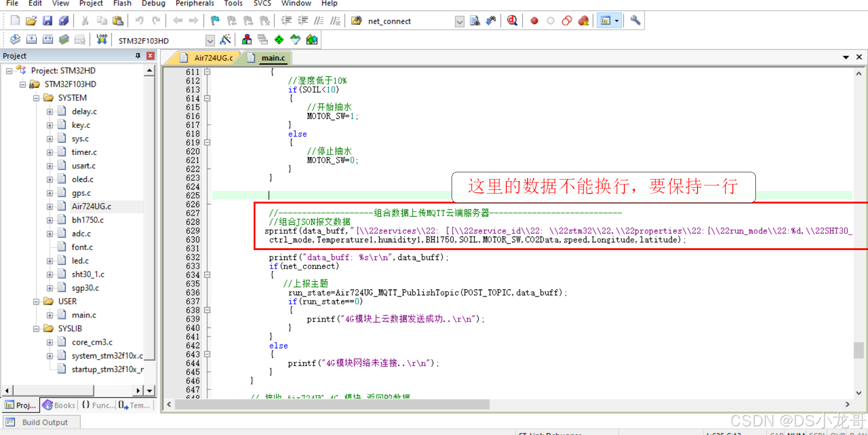Collapse code fold at line 614
This screenshot has width=868, height=435.
click(207, 98)
